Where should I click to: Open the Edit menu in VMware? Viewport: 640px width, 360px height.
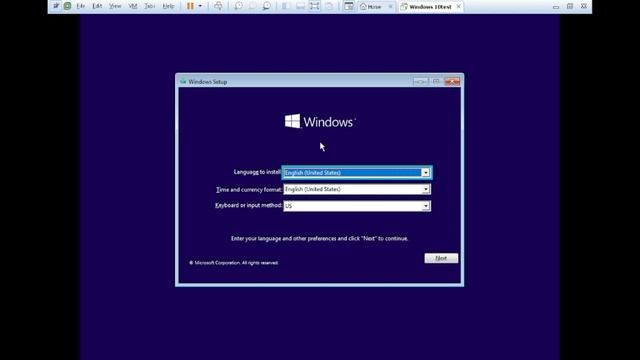[97, 6]
